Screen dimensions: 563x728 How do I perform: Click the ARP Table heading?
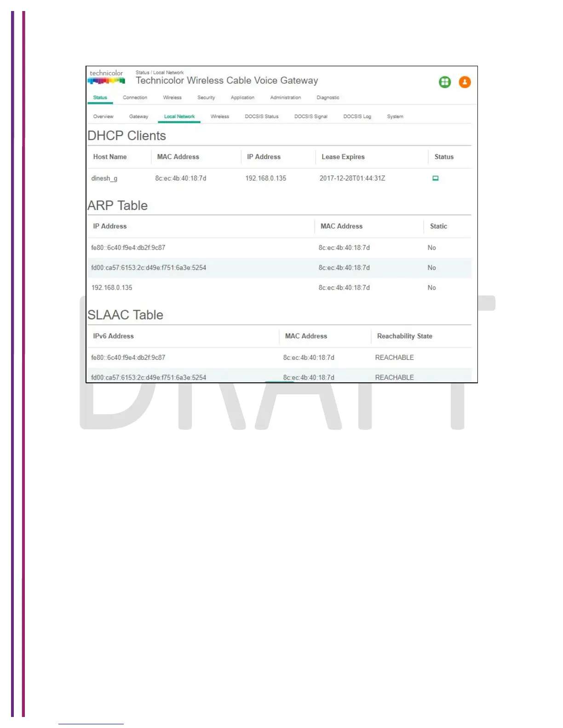[118, 205]
